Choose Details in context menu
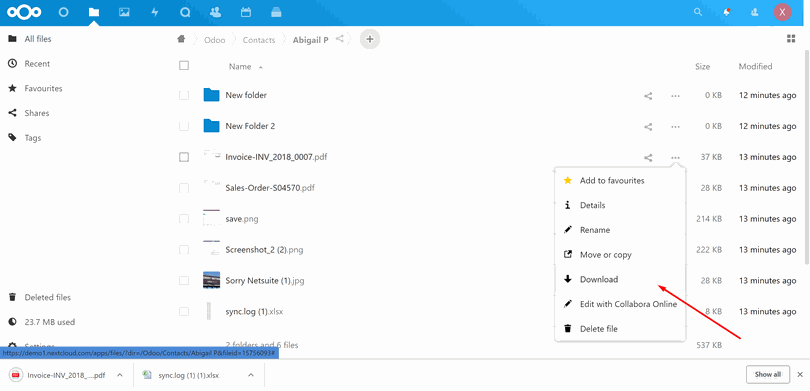The width and height of the screenshot is (810, 391). pyautogui.click(x=620, y=205)
